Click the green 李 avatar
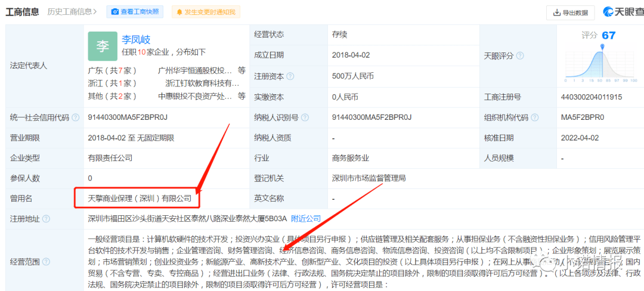Viewport: 644px width, 291px height. (x=103, y=46)
